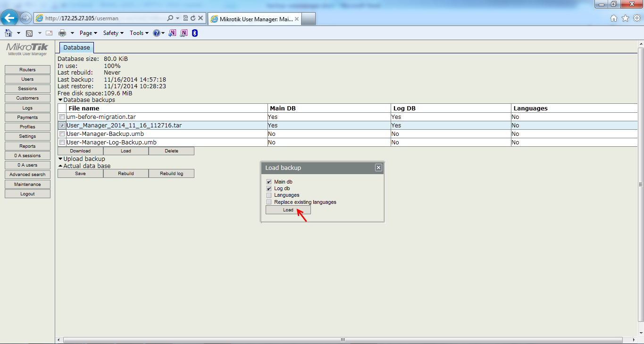
Task: Click the Home icon in the command bar
Action: [8, 33]
